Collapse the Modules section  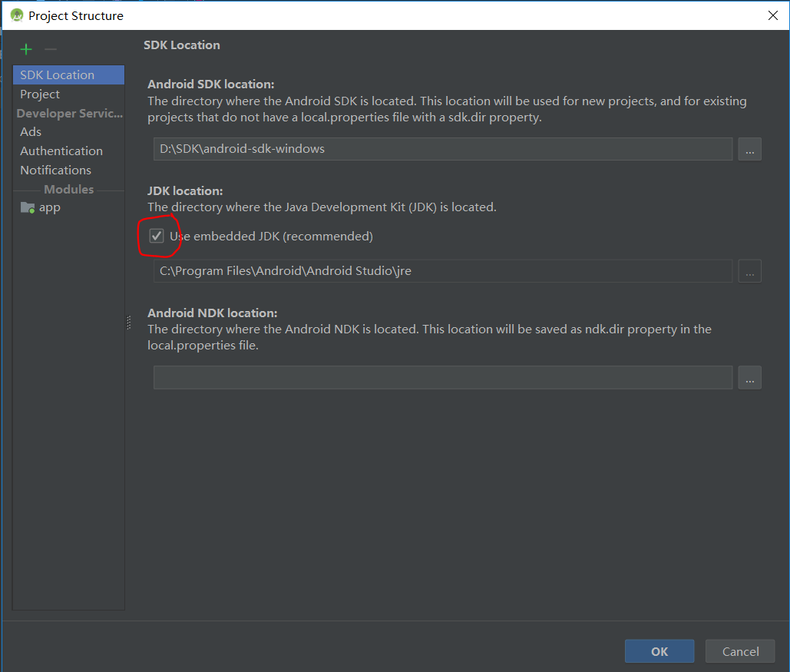click(x=68, y=189)
